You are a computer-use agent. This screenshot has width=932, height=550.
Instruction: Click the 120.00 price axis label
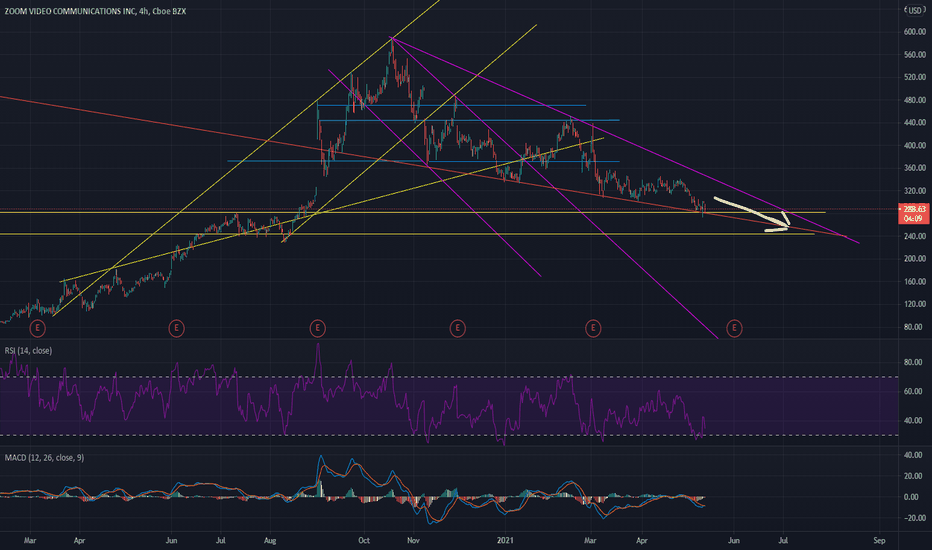point(914,304)
